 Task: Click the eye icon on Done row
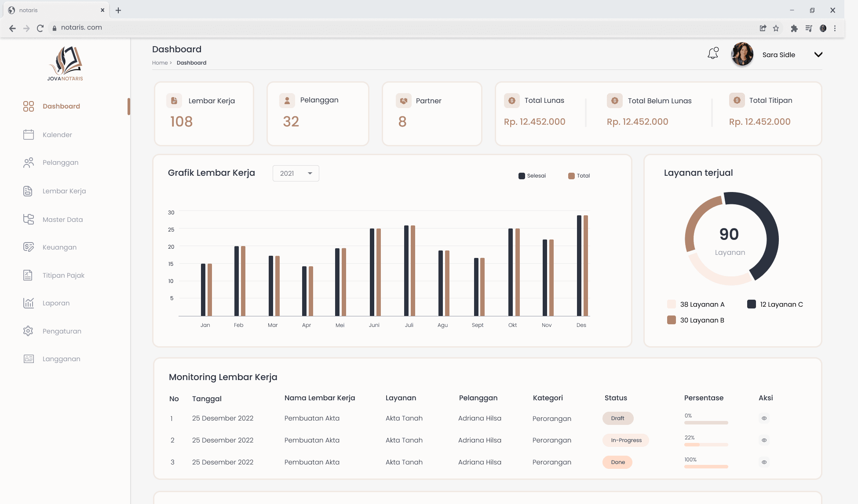(764, 462)
